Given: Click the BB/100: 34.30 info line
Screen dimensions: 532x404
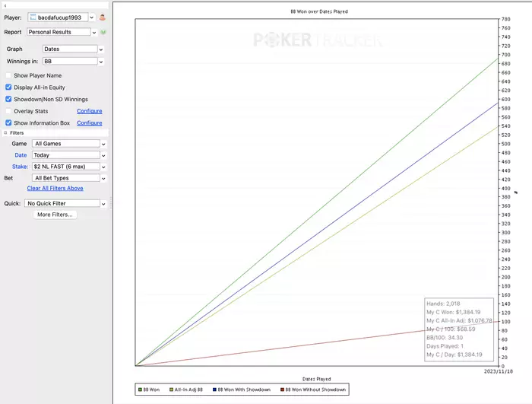Looking at the screenshot, I should coord(445,338).
